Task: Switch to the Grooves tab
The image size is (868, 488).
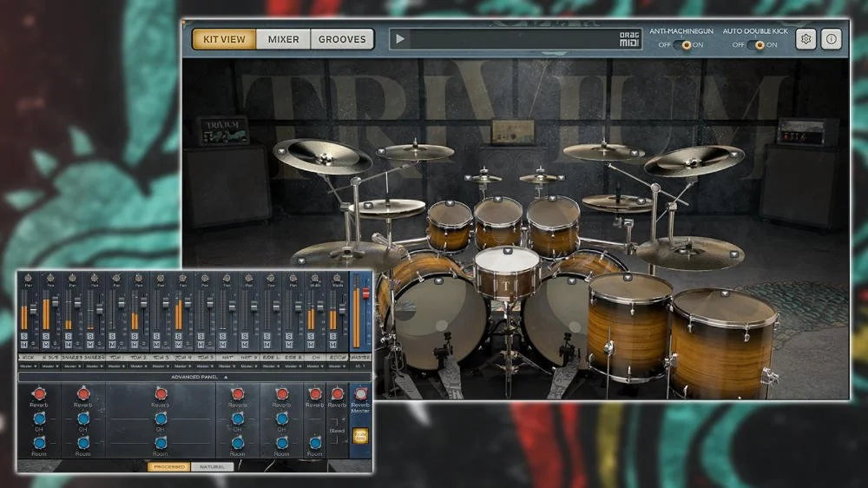Action: point(342,39)
